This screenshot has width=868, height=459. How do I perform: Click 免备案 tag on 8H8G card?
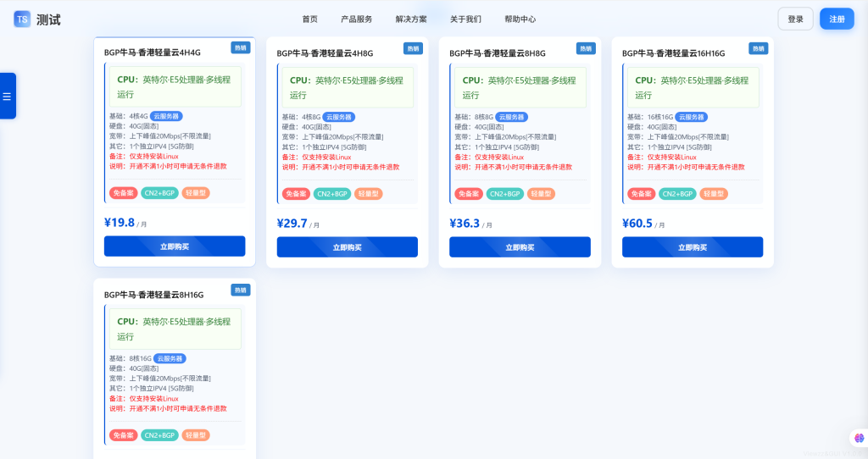[x=469, y=194]
